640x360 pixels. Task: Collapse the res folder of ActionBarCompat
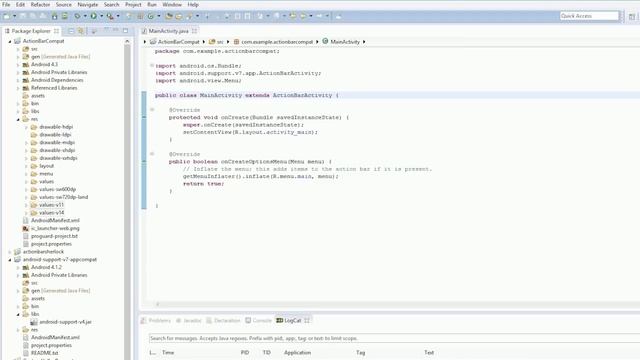click(x=18, y=119)
